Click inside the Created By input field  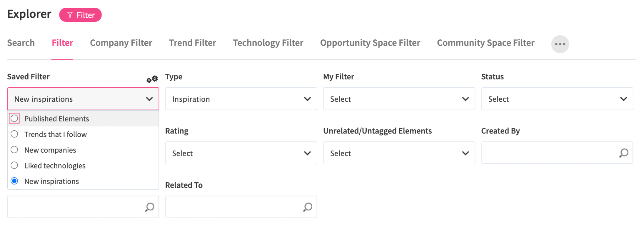(x=550, y=153)
